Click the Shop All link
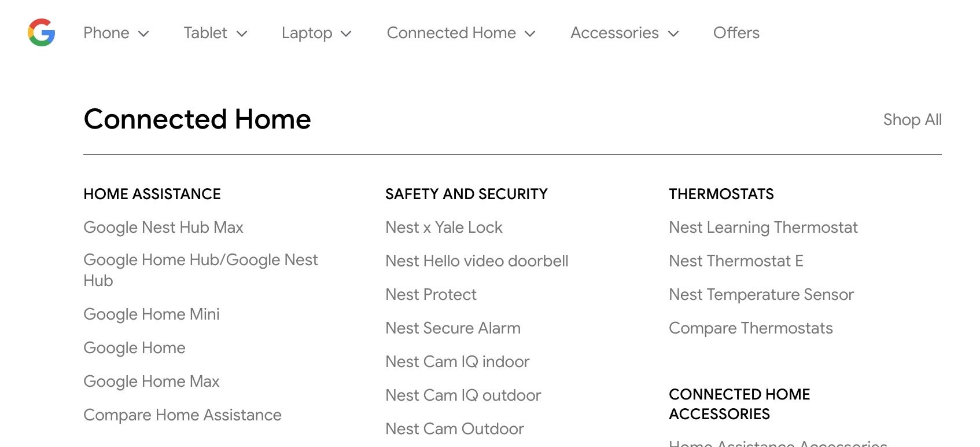The image size is (980, 447). tap(912, 120)
